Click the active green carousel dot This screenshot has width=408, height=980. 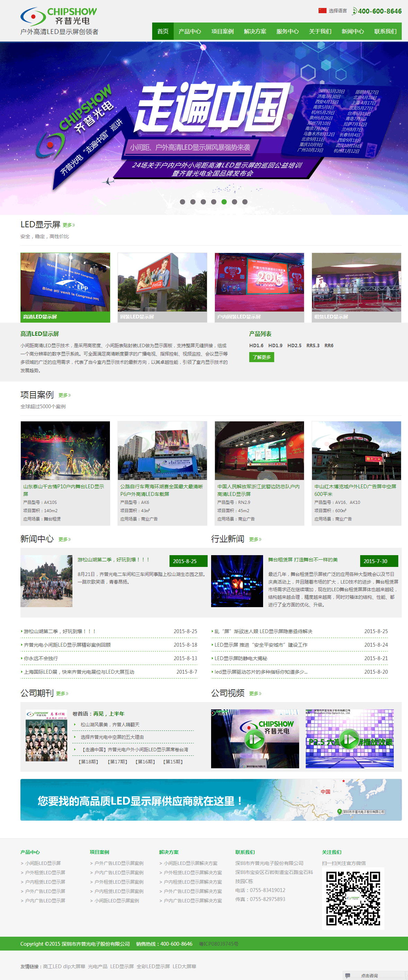pos(224,202)
